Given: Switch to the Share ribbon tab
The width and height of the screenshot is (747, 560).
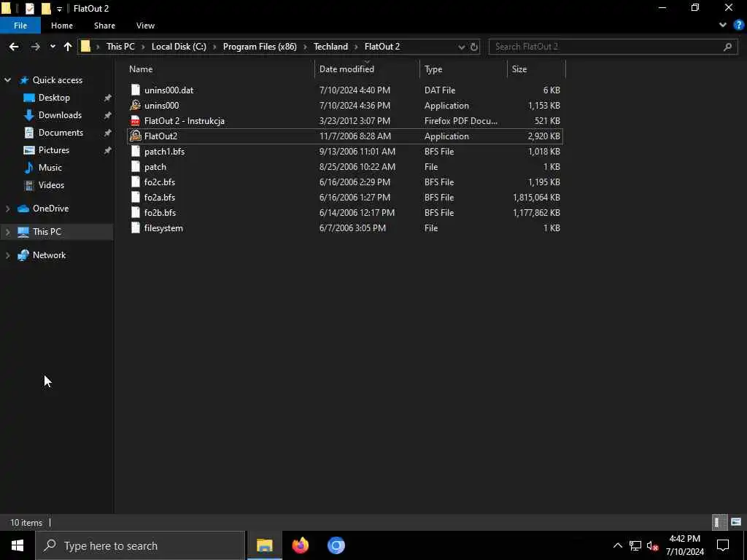Looking at the screenshot, I should 104,26.
